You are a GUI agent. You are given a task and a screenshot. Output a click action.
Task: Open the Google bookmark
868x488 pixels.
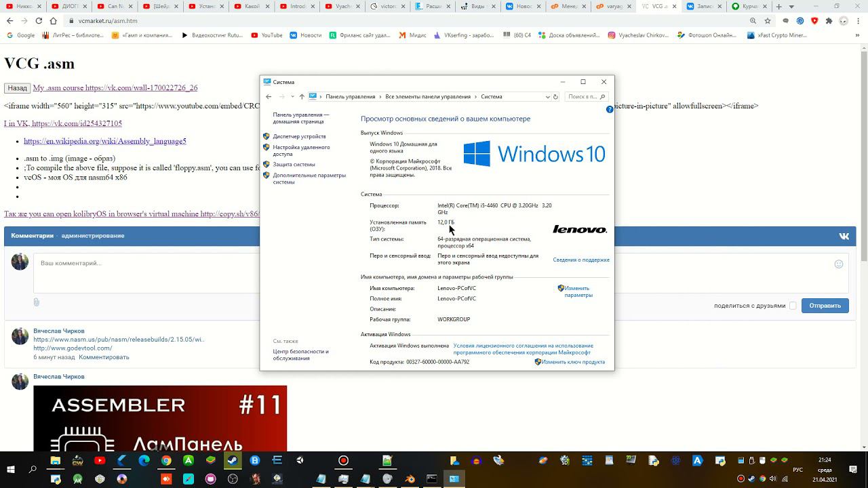click(20, 35)
